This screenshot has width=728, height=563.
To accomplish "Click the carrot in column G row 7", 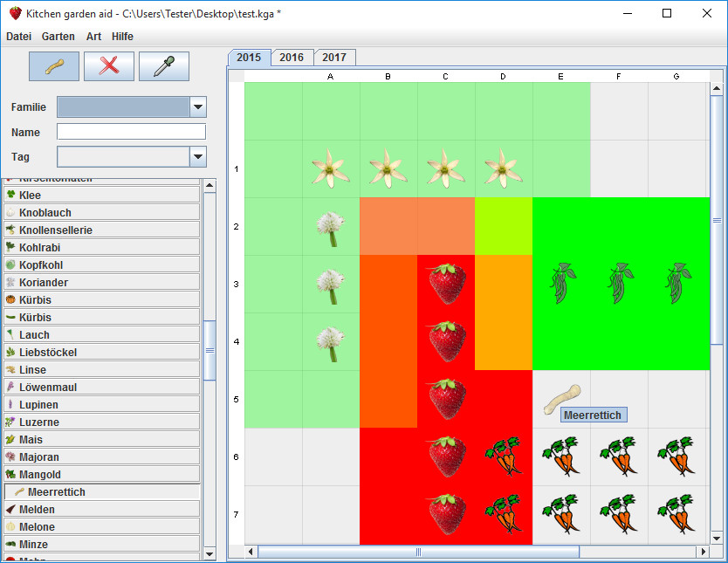I will (x=676, y=514).
